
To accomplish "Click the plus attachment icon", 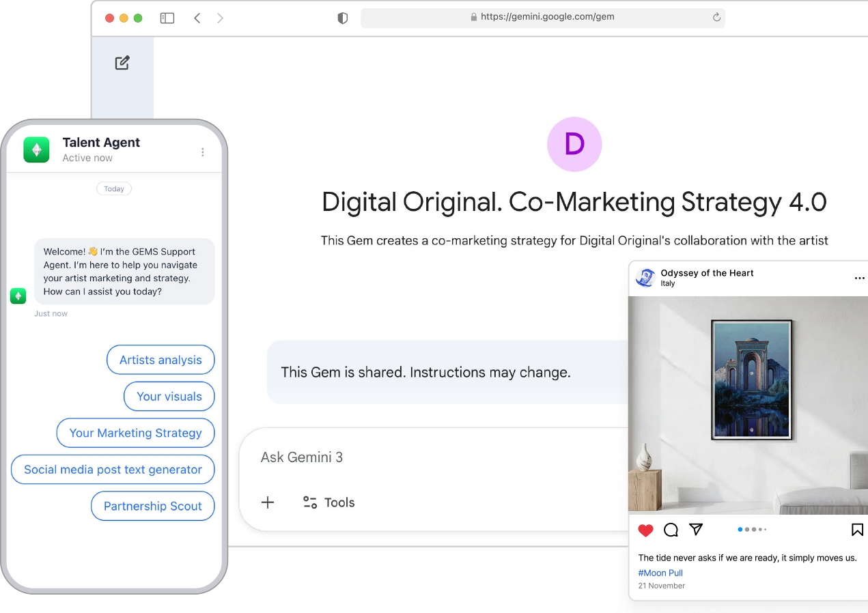I will (x=268, y=502).
